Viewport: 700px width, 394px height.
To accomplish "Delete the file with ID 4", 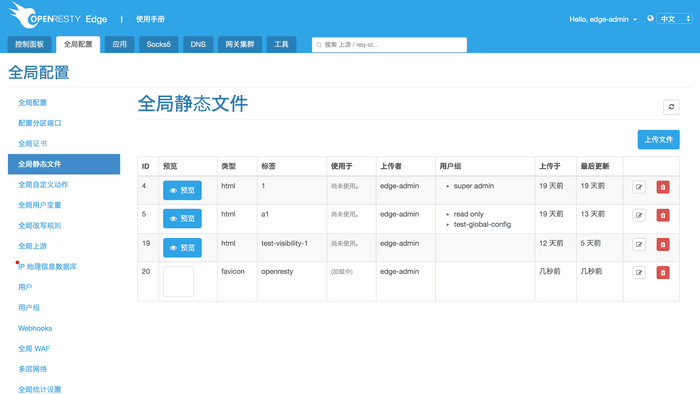I will pyautogui.click(x=663, y=187).
